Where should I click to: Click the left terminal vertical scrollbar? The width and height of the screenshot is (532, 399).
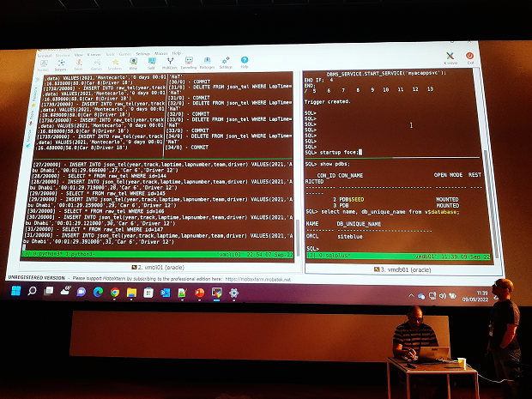[x=298, y=238]
